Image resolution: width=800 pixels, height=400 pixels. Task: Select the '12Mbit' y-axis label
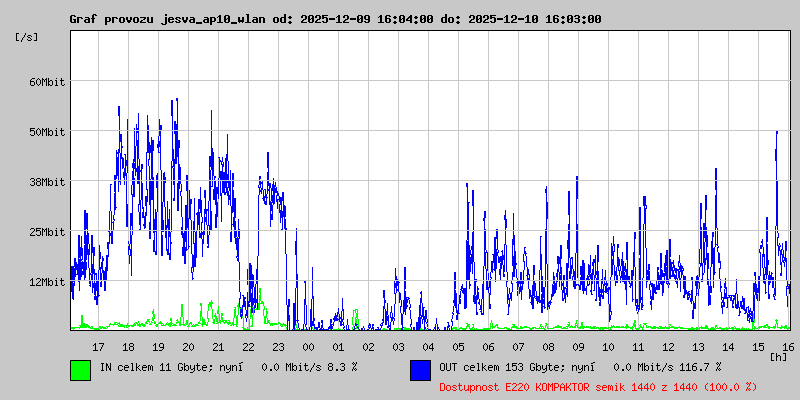point(46,282)
